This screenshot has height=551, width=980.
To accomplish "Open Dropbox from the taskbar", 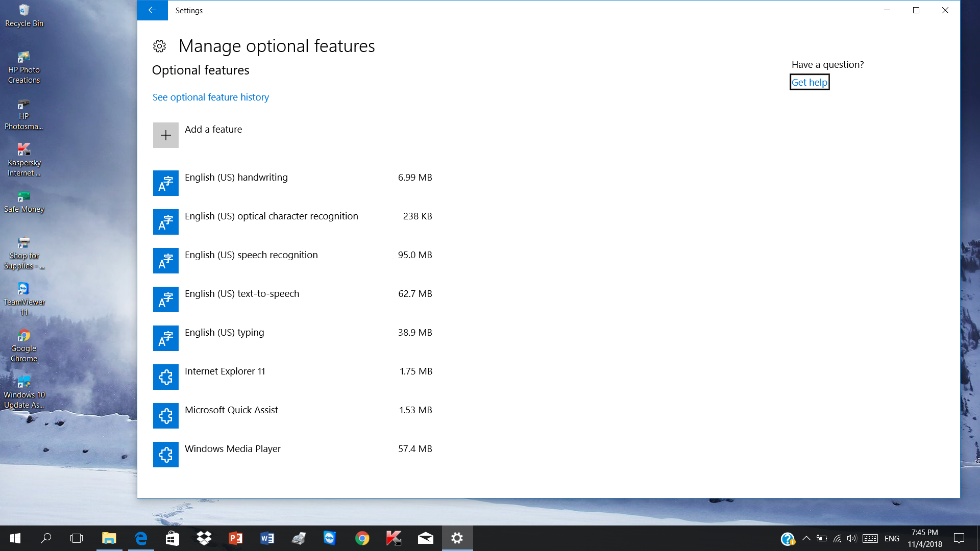I will point(204,538).
